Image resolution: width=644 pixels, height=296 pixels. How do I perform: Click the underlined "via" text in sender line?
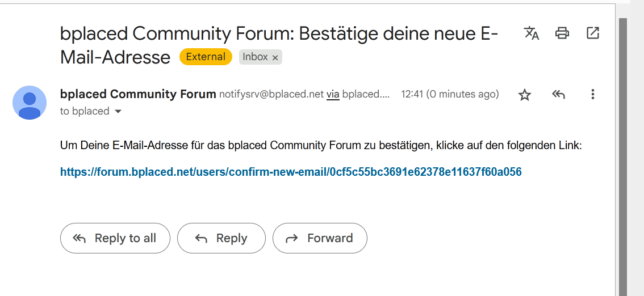point(333,95)
